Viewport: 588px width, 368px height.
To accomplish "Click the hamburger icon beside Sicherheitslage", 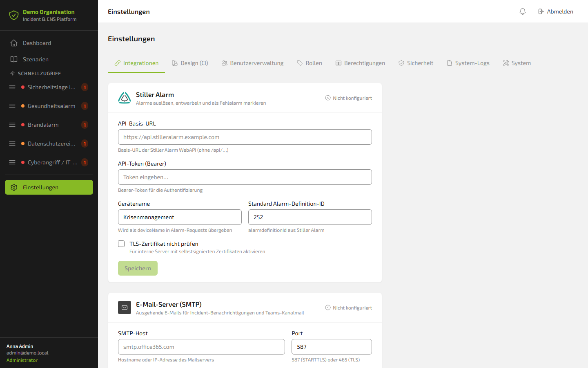I will (x=12, y=87).
